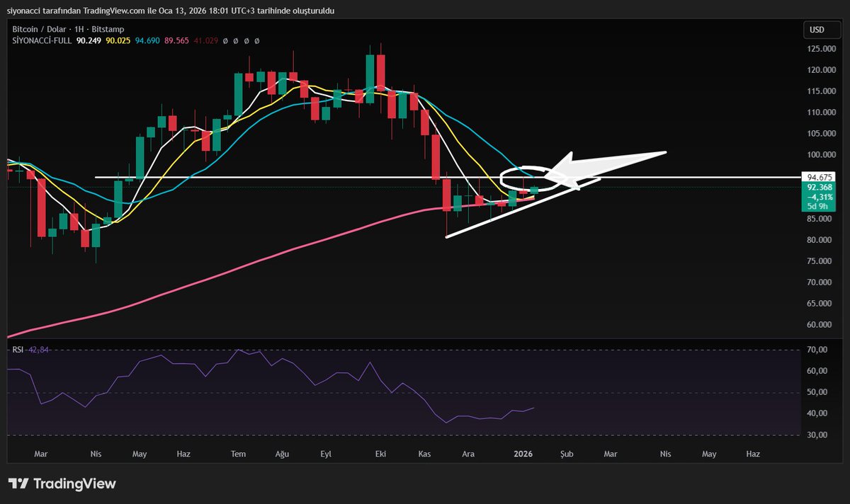Select the 2026 label on the time axis

coord(523,454)
